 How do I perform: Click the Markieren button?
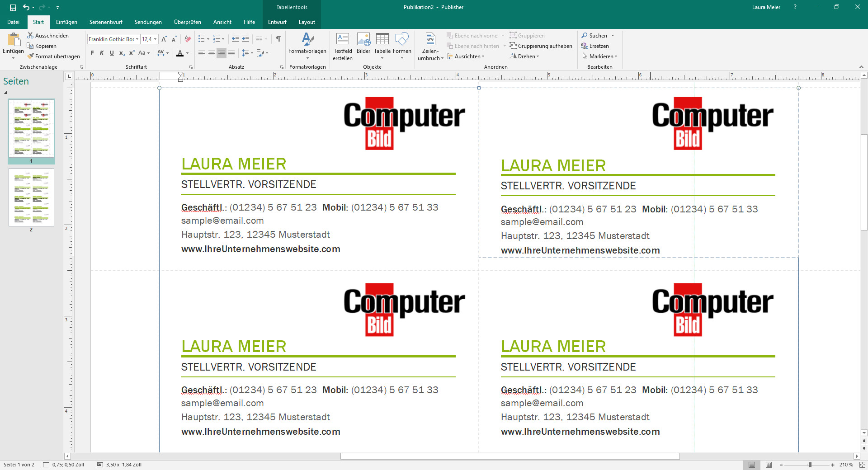pyautogui.click(x=599, y=56)
